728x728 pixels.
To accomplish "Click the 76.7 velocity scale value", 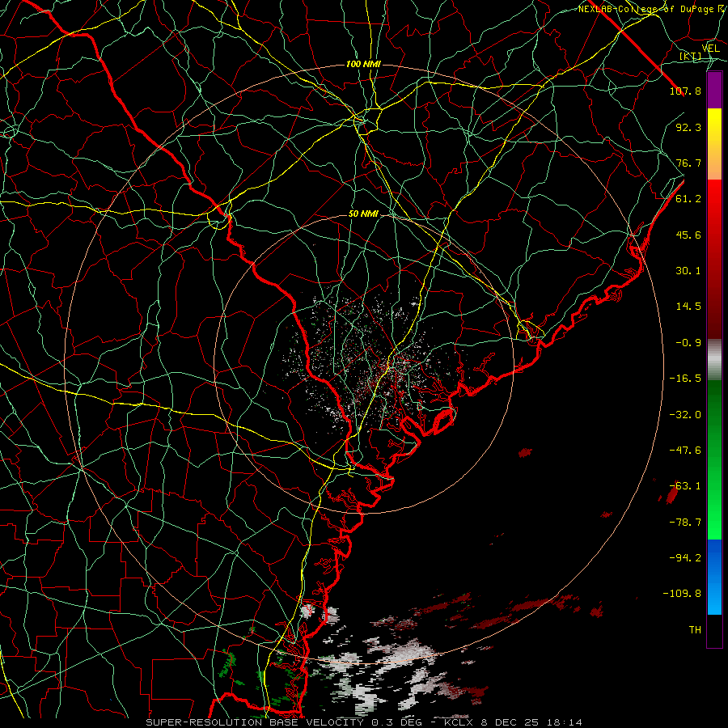I will coord(688,163).
